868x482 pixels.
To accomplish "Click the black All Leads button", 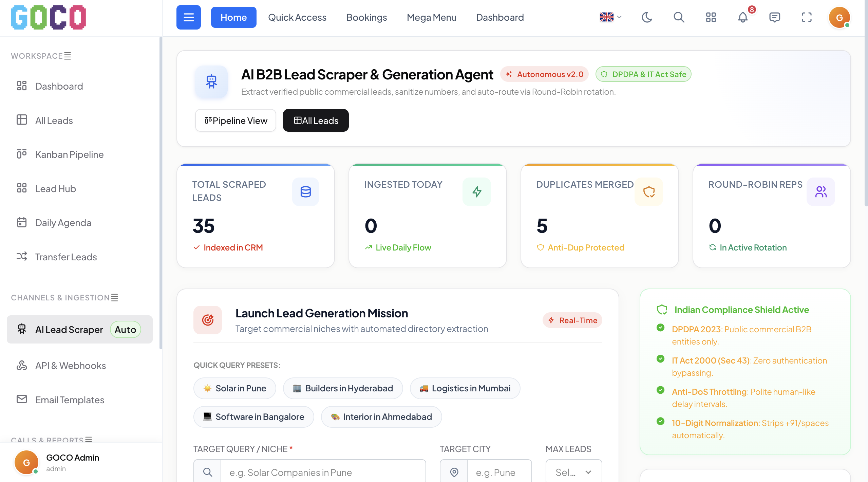I will pos(316,120).
